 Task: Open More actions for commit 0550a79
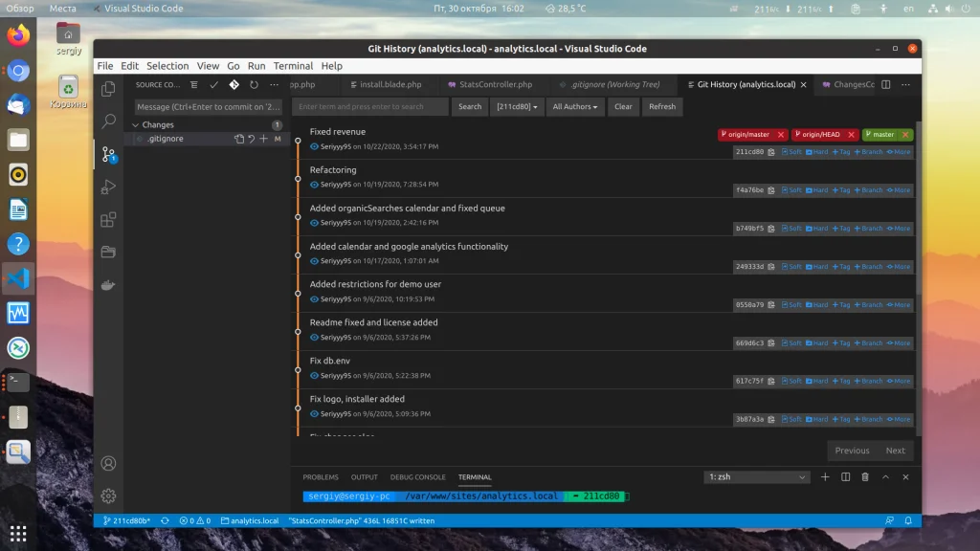(x=899, y=305)
